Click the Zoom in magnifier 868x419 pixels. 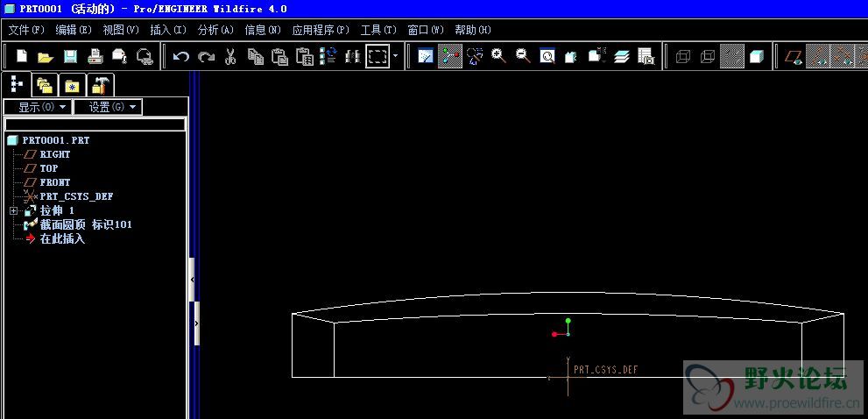[498, 56]
